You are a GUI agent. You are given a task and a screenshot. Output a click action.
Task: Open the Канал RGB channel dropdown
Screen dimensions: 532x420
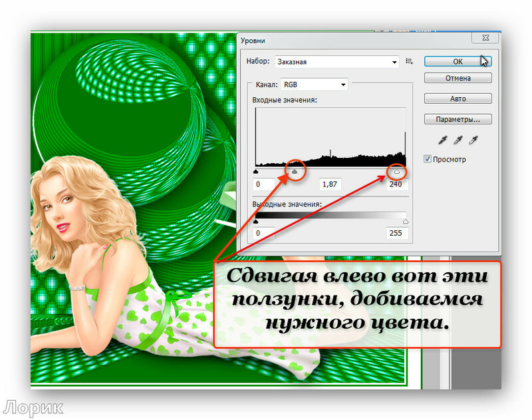pyautogui.click(x=314, y=85)
